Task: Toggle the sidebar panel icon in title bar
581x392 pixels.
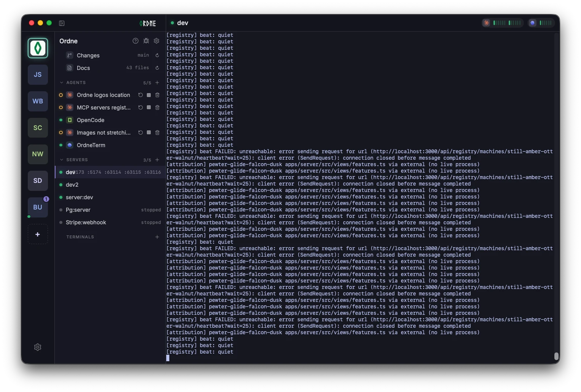Action: pos(62,23)
